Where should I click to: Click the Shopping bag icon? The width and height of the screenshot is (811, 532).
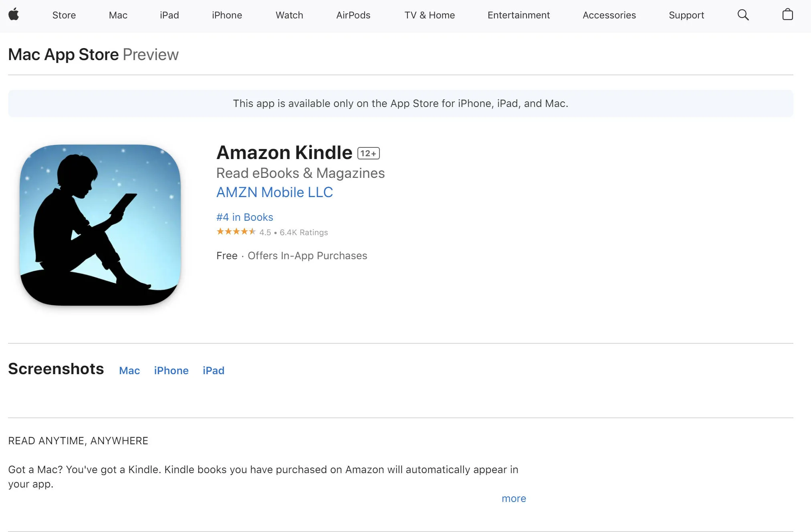(x=789, y=14)
